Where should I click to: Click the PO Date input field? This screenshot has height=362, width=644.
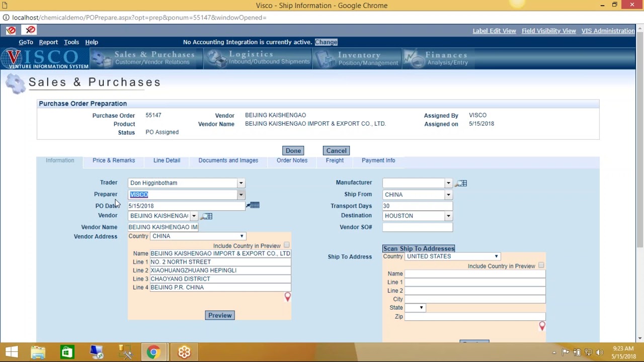coord(186,206)
